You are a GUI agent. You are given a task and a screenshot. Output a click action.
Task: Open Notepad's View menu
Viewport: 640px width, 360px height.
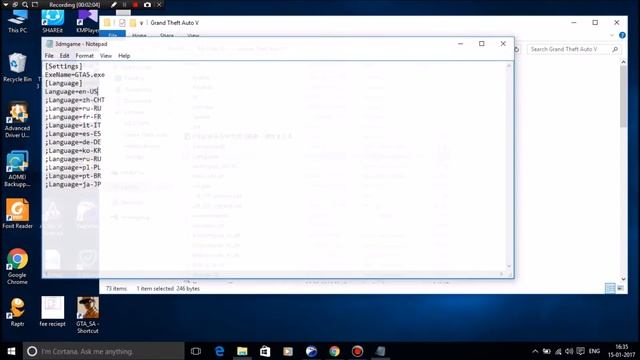coord(106,56)
